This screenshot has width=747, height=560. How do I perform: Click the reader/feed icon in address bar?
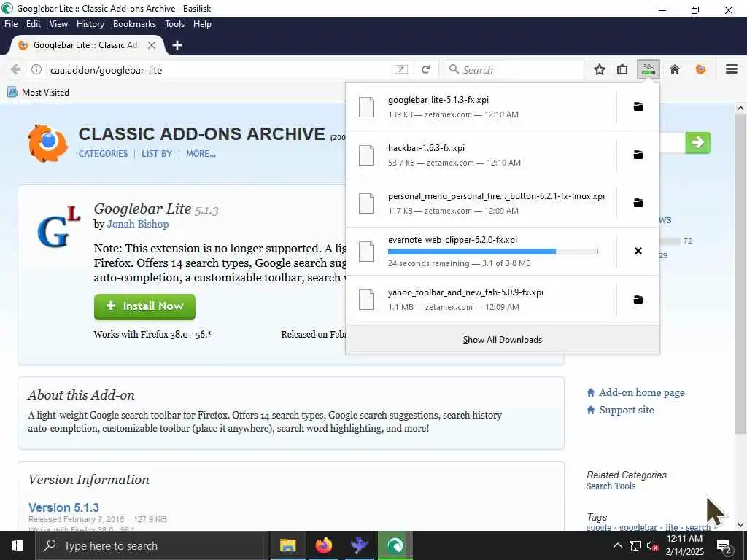(x=401, y=69)
